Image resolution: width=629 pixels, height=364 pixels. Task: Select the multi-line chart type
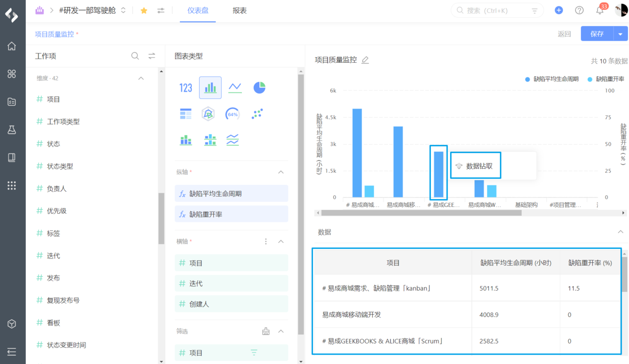pos(233,139)
